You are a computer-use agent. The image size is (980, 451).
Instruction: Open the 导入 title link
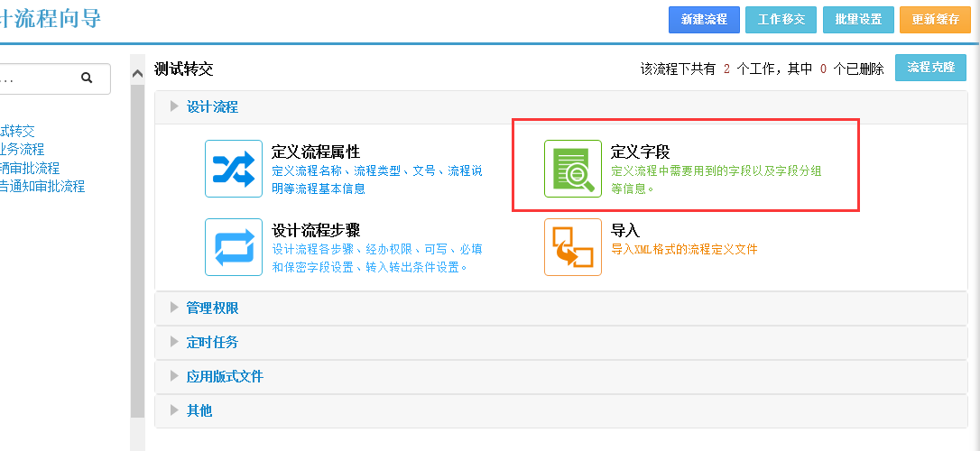[624, 231]
